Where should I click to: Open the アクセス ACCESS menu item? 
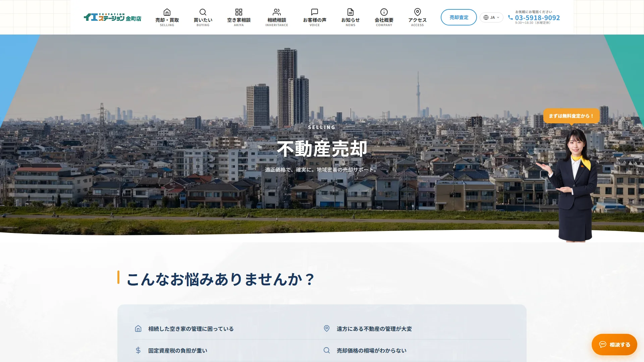click(x=418, y=17)
